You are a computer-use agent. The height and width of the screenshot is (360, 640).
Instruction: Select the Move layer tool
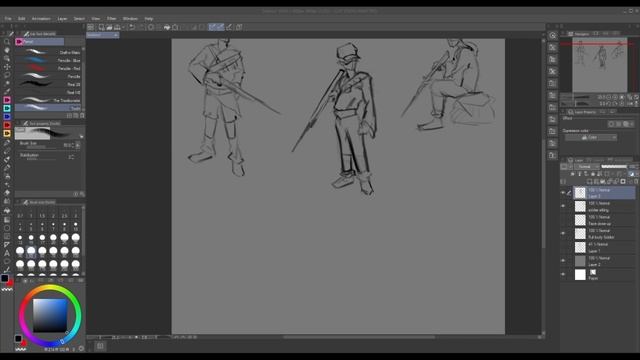point(7,67)
